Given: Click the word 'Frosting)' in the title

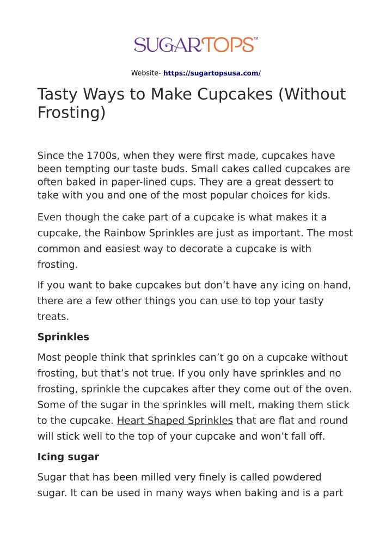Looking at the screenshot, I should (71, 113).
